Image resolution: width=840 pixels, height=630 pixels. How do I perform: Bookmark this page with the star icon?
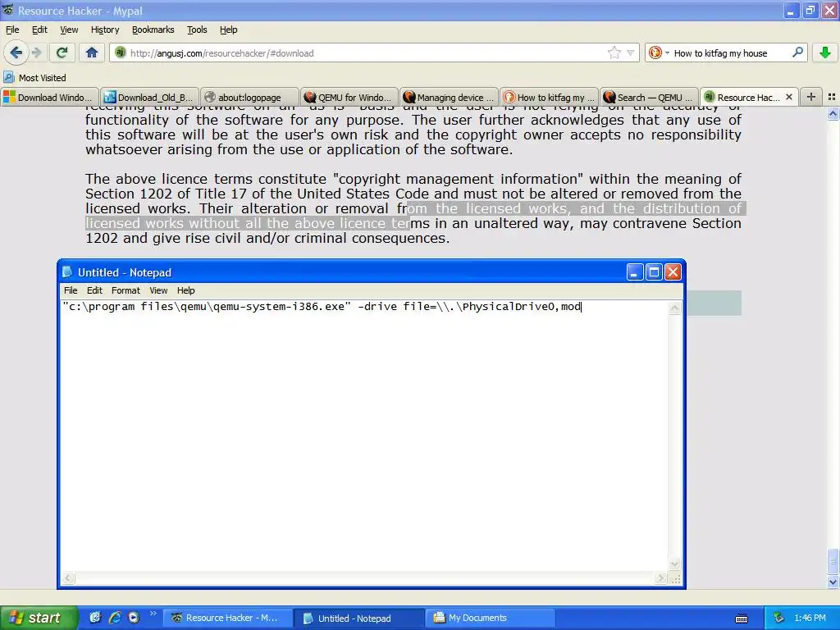(614, 52)
